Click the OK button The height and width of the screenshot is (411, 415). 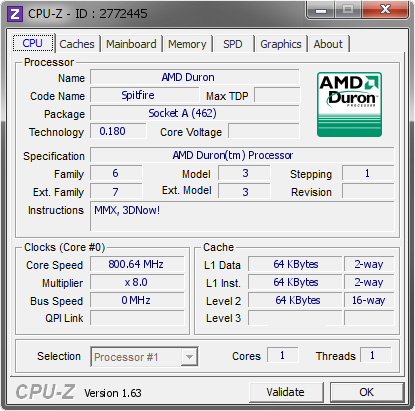coord(367,392)
